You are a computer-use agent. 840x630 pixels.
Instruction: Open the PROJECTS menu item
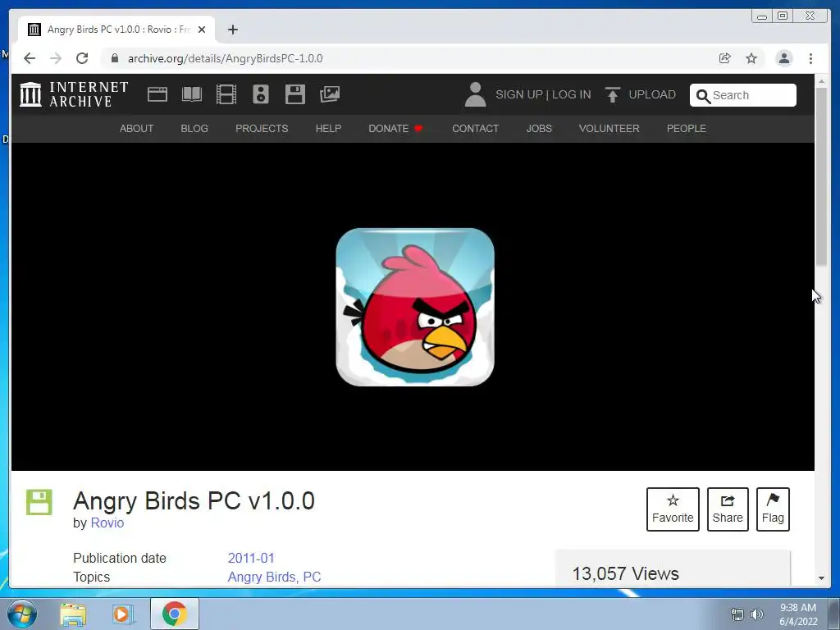[262, 129]
